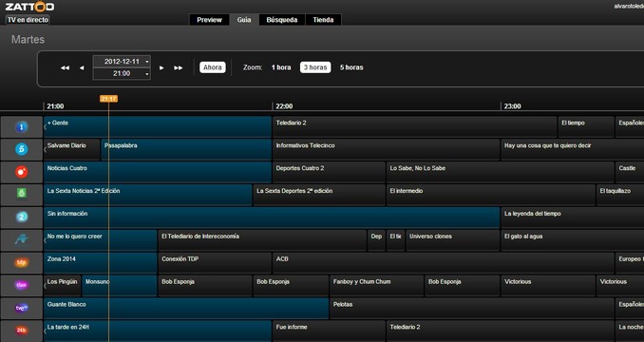644x342 pixels.
Task: Select the La 1 channel logo
Action: (22, 127)
